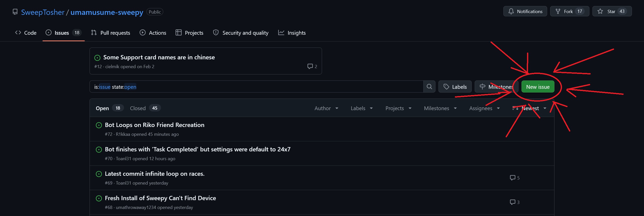Viewport: 644px width, 216px height.
Task: Click the Public visibility badge
Action: point(155,12)
